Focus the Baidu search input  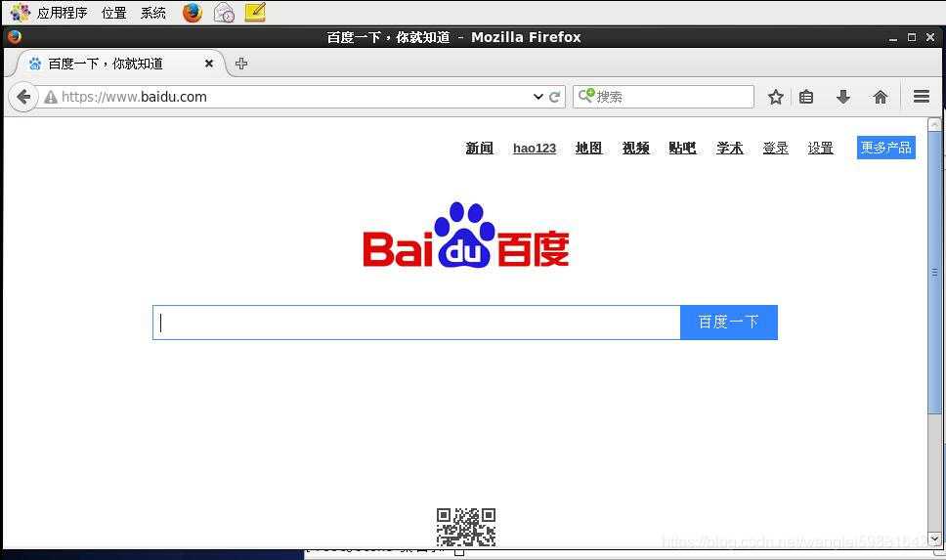tap(416, 323)
